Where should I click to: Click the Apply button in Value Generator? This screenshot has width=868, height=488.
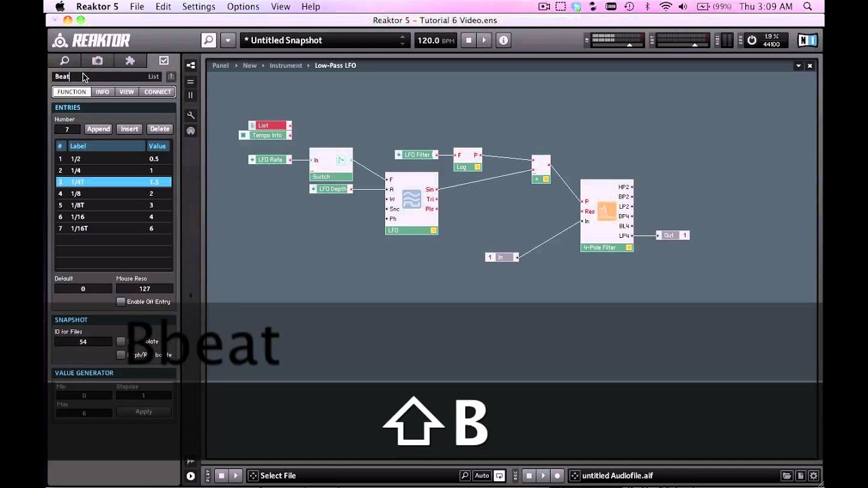144,411
